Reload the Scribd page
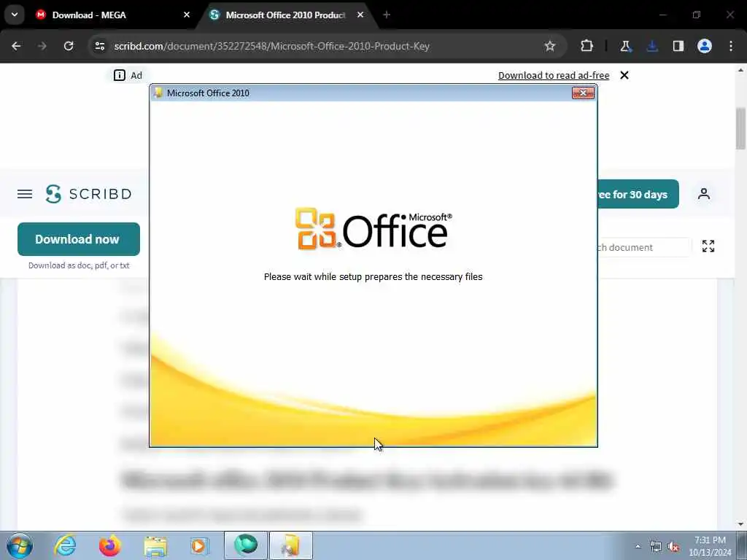 pos(69,46)
